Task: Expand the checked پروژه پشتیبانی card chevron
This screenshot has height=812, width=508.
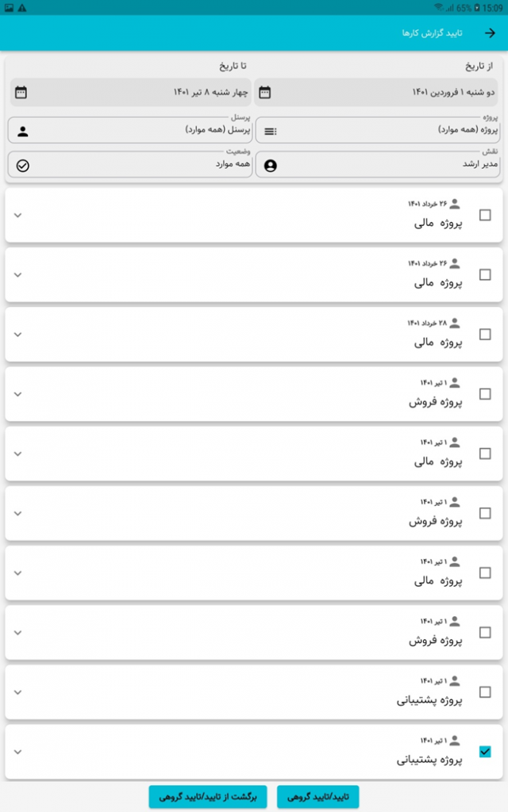Action: coord(17,752)
